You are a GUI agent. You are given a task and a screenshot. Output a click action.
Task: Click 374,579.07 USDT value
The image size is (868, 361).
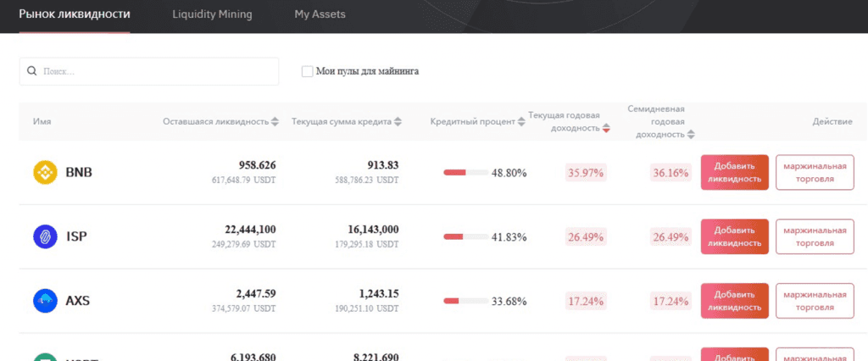pyautogui.click(x=243, y=308)
